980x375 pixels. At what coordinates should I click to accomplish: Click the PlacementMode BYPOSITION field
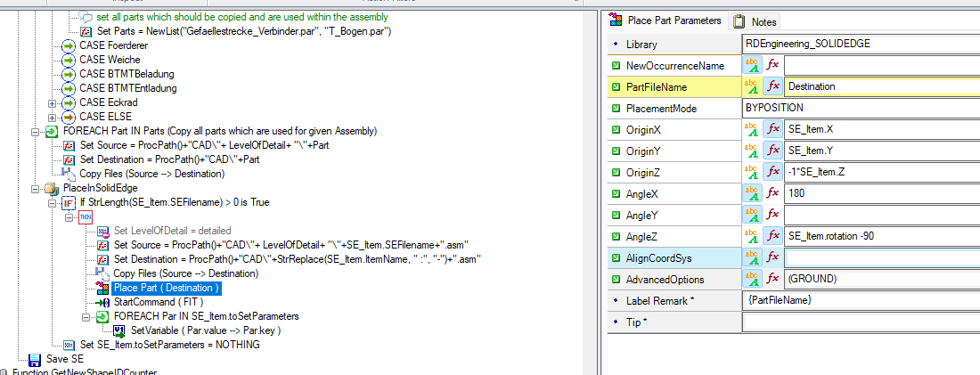pyautogui.click(x=862, y=108)
